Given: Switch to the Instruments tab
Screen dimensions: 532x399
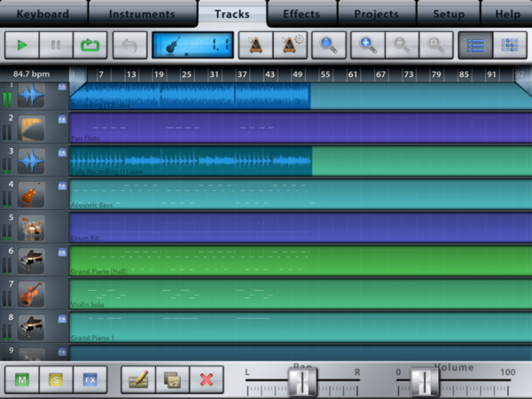Looking at the screenshot, I should 141,14.
